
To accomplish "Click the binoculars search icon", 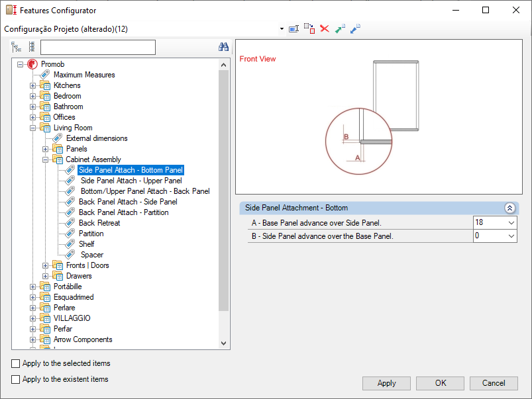I will pyautogui.click(x=223, y=47).
